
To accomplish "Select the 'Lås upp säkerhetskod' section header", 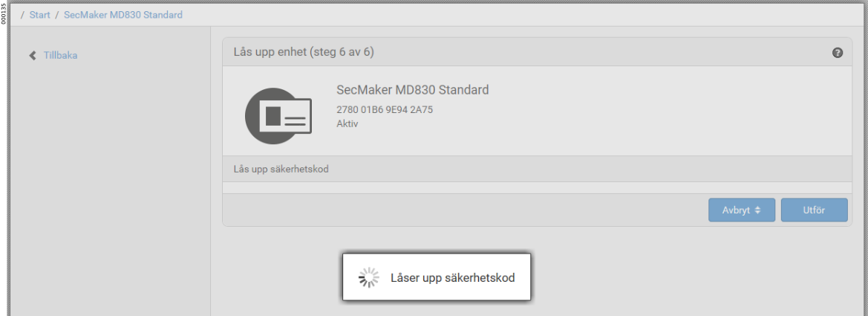I will [537, 169].
